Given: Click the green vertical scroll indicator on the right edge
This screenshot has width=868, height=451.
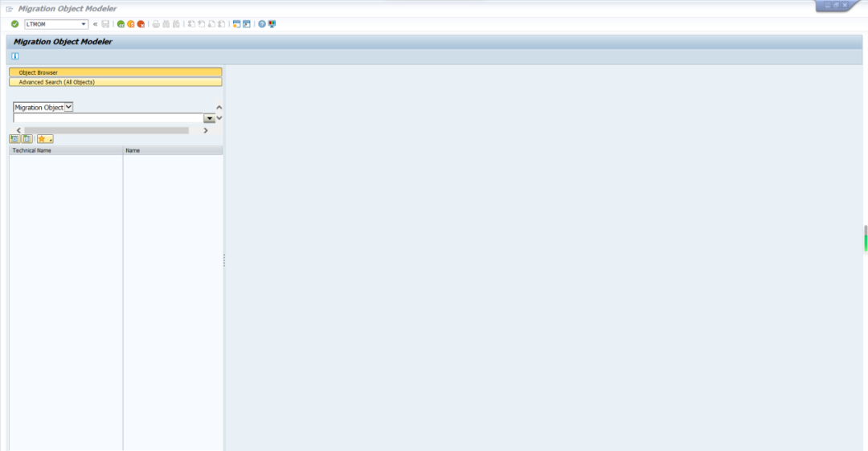Looking at the screenshot, I should coord(866,238).
